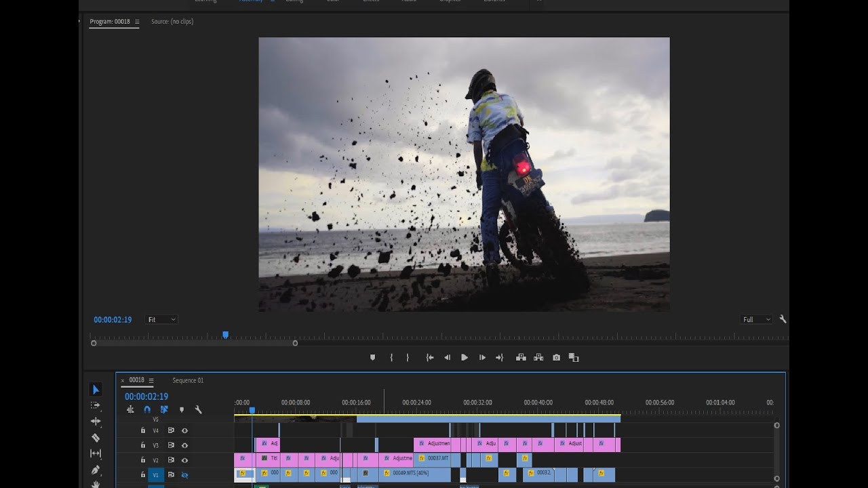Viewport: 868px width, 488px height.
Task: Switch to Program: 00018 tab
Action: coord(110,22)
